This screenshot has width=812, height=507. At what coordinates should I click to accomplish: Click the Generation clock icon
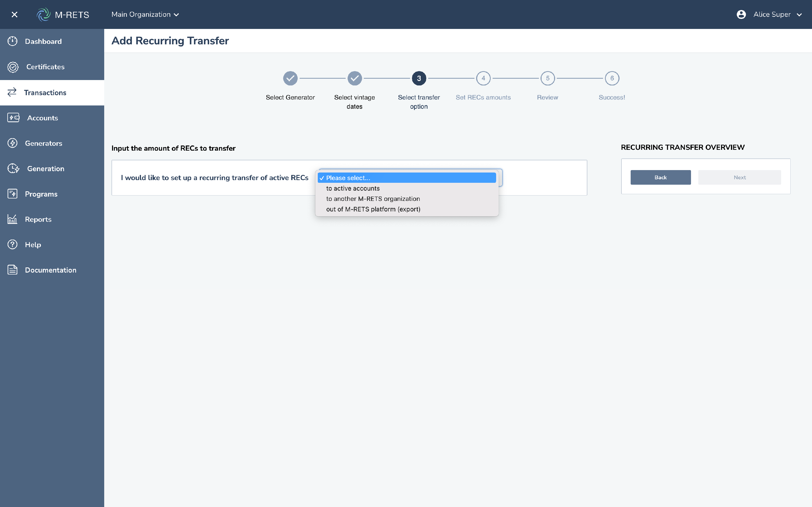pos(13,168)
